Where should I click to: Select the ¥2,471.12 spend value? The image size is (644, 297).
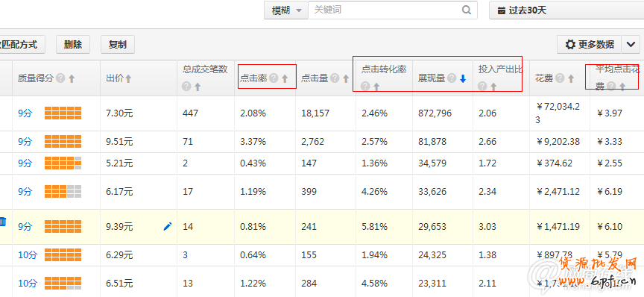pyautogui.click(x=558, y=191)
